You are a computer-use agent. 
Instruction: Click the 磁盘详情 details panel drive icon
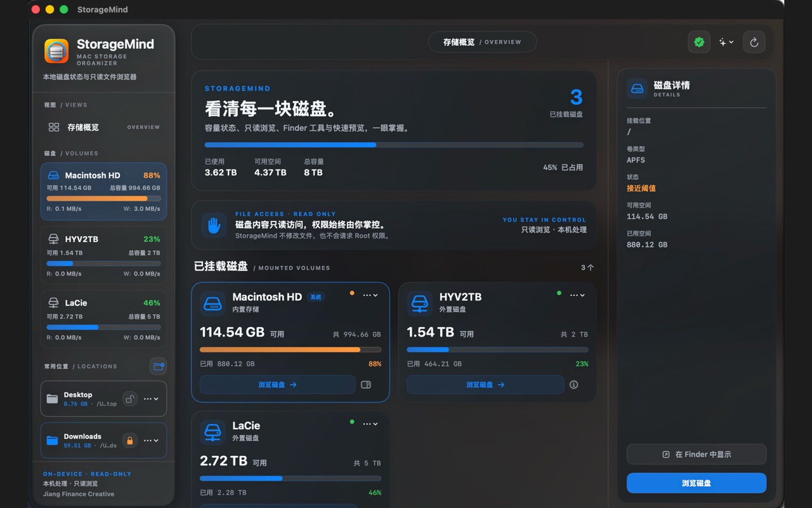[638, 88]
